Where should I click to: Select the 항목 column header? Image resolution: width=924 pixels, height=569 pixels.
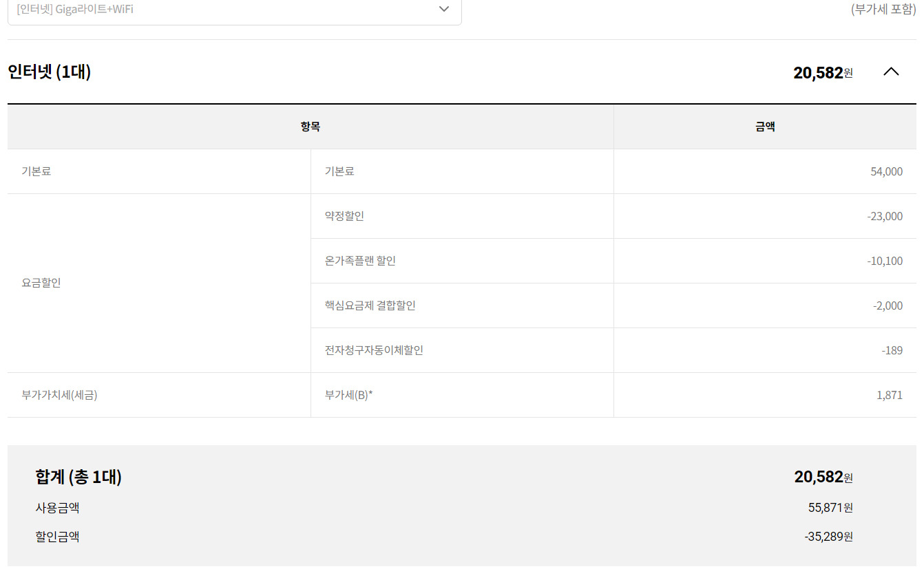point(311,127)
